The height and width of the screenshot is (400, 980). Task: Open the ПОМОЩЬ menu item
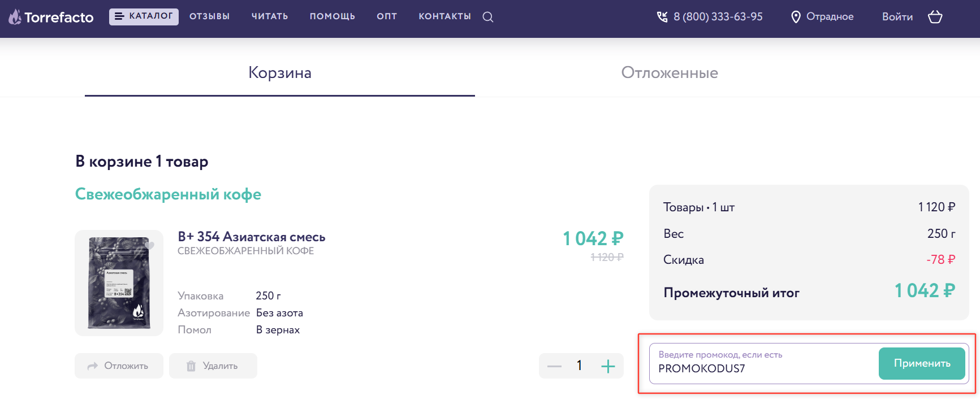[x=333, y=16]
